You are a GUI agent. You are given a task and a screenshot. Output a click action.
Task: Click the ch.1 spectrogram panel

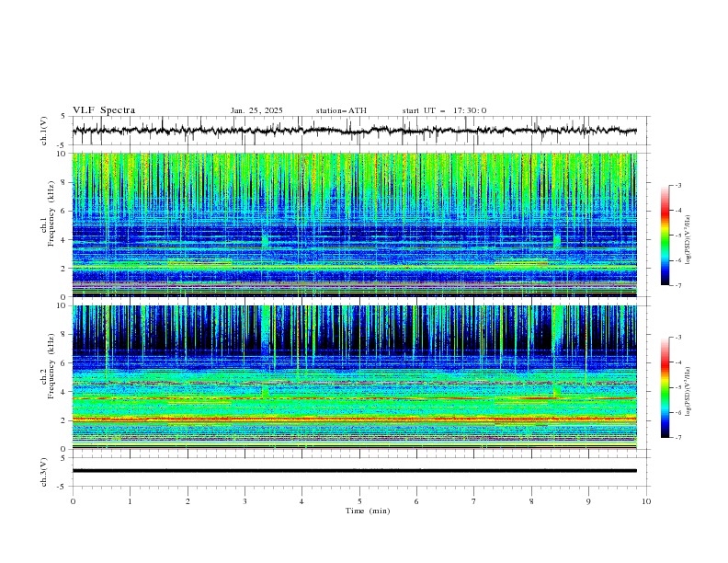[355, 224]
